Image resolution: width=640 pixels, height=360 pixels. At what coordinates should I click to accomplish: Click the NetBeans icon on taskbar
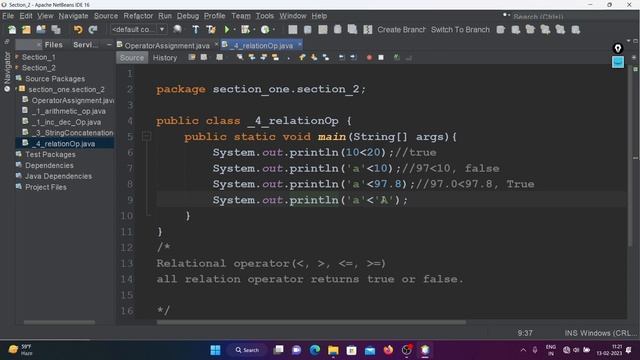coord(425,350)
